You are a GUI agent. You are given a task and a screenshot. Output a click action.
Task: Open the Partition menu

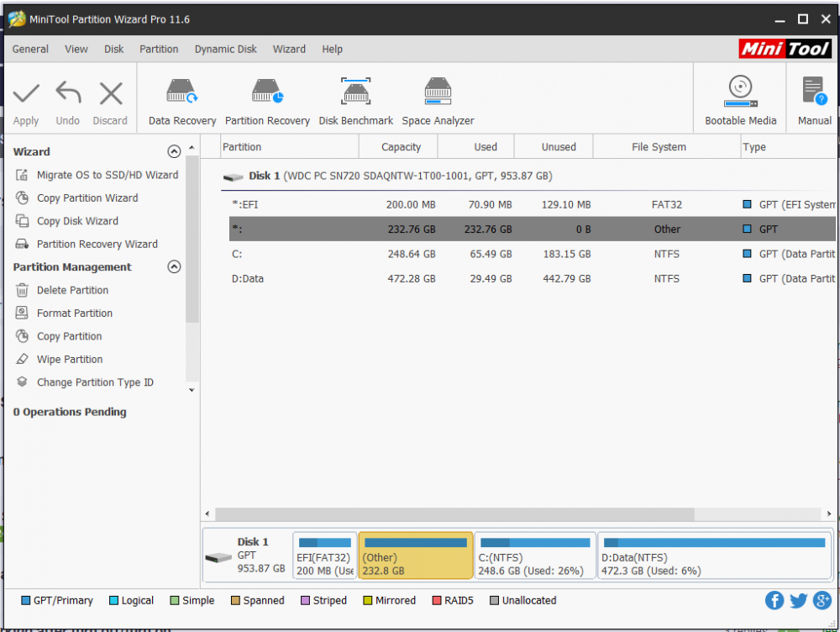pyautogui.click(x=159, y=49)
